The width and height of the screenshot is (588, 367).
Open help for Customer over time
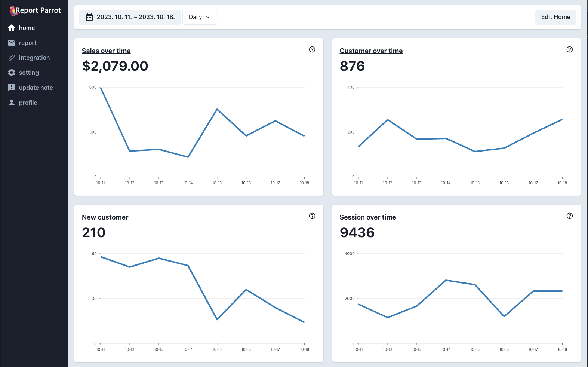pos(570,49)
